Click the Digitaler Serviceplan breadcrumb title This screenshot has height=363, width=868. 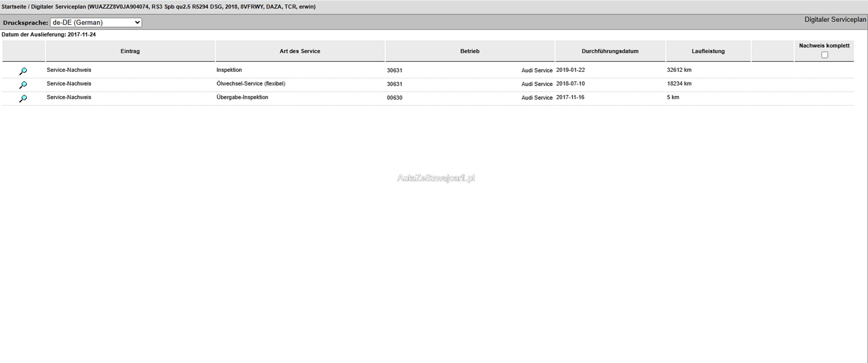coord(58,7)
